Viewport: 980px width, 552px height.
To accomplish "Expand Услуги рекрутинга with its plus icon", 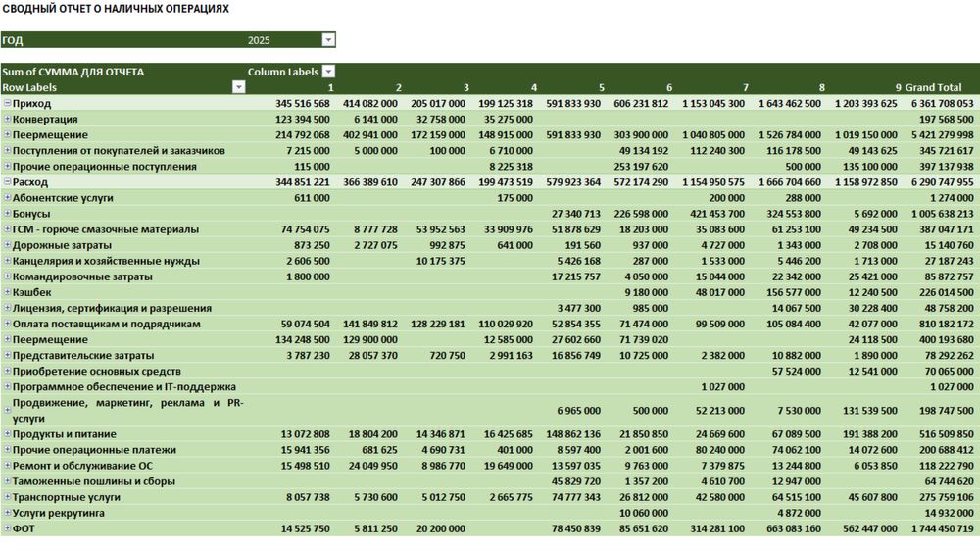I will 7,513.
